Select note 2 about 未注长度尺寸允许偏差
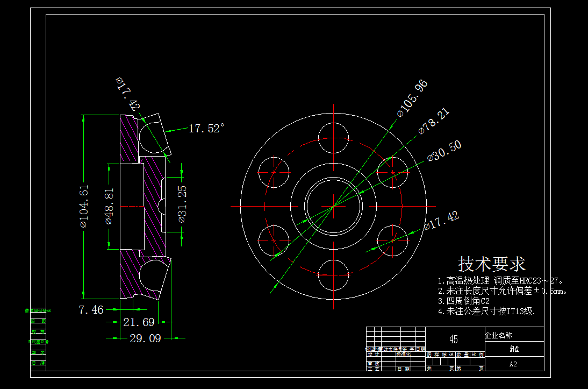Screen dimensions: 588x389 503,291
